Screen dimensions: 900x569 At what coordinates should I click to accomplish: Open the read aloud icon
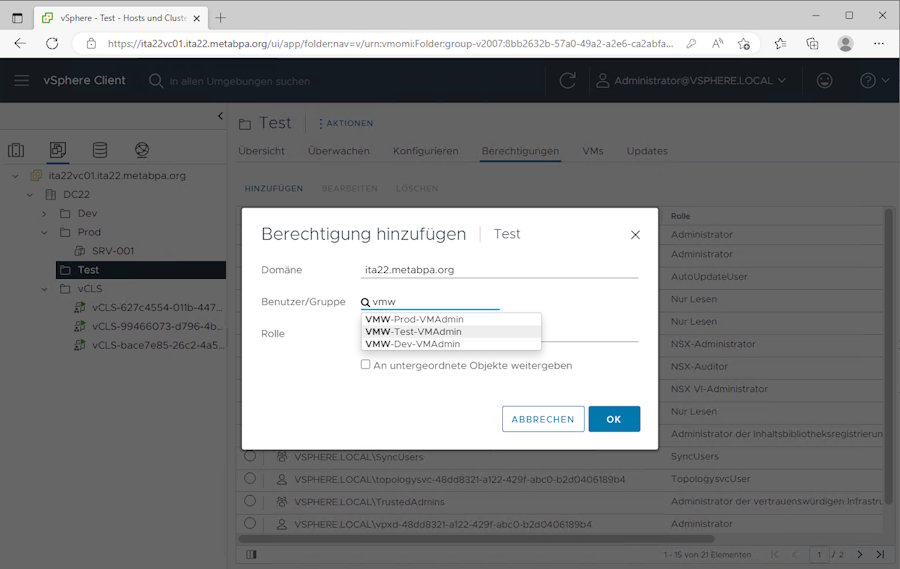click(717, 44)
